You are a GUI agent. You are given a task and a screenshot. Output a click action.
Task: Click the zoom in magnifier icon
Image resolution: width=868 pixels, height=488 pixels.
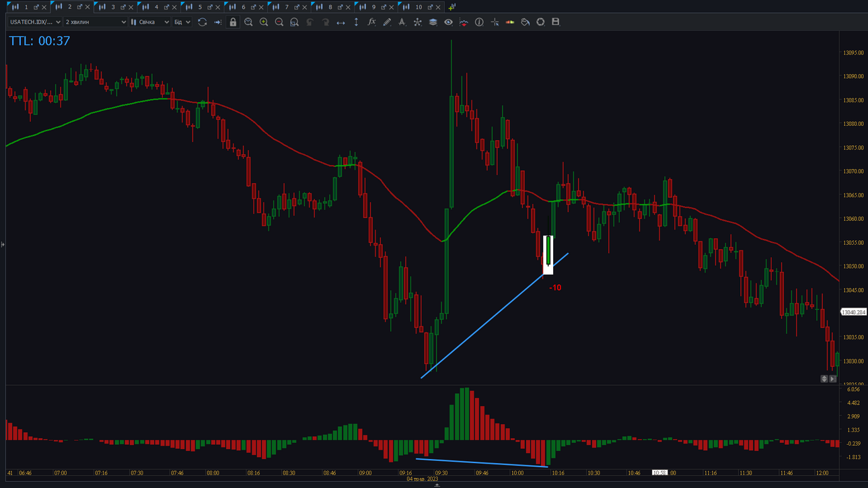coord(264,22)
